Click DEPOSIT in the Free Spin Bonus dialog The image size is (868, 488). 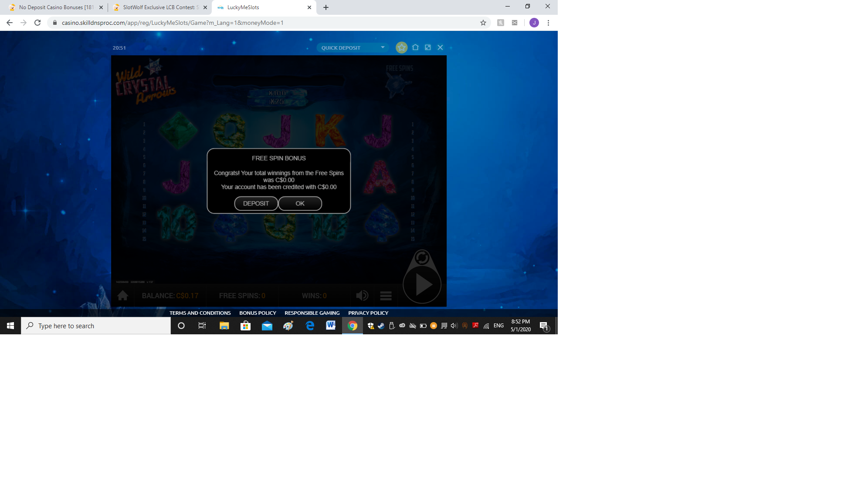256,203
